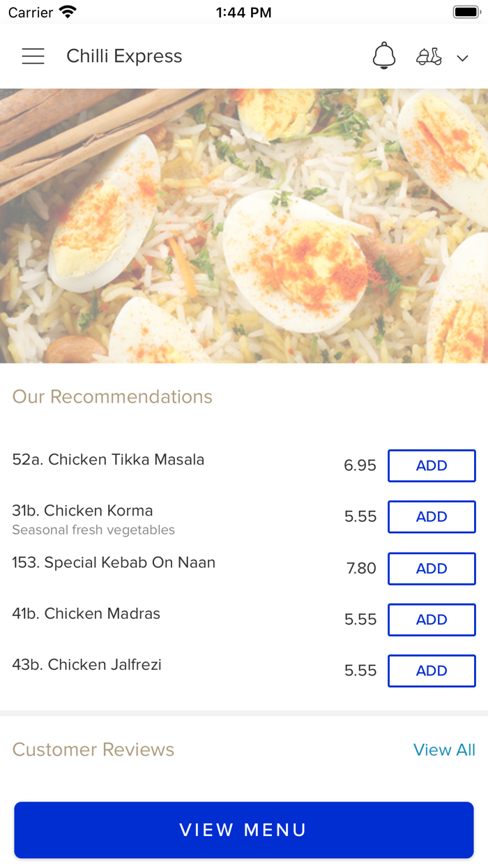
Task: Tap the Customer Reviews heading
Action: (93, 750)
